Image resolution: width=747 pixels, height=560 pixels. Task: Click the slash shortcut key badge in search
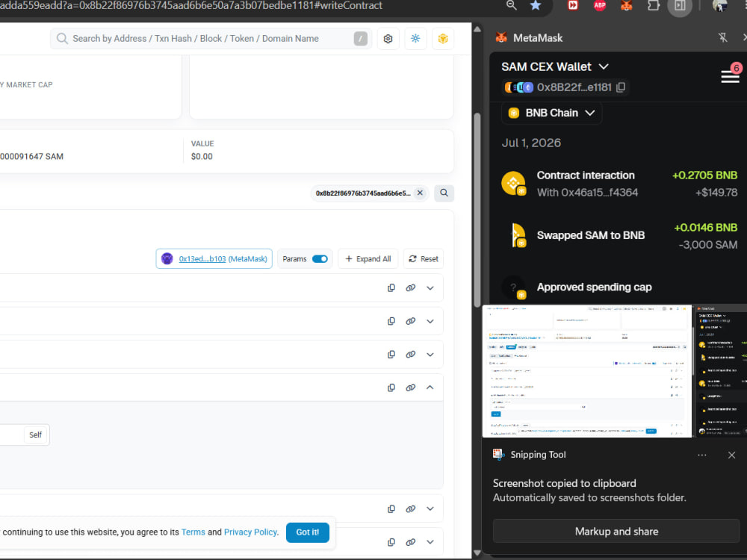coord(361,39)
